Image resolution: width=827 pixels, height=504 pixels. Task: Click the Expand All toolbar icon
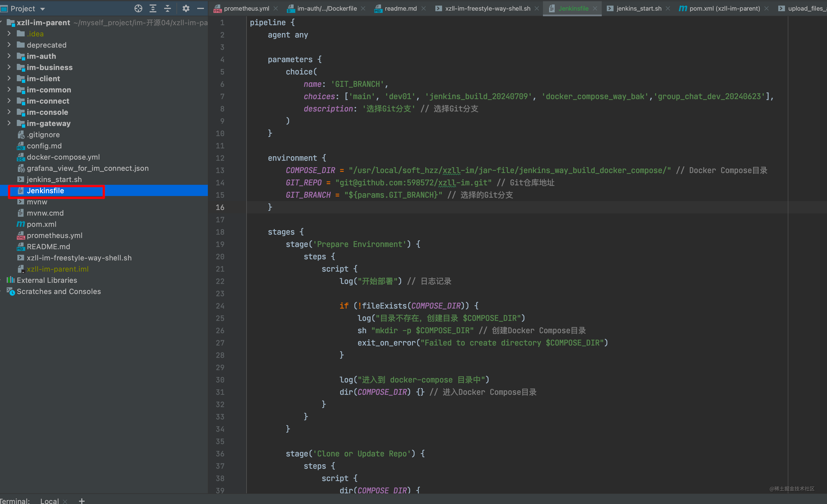tap(153, 8)
